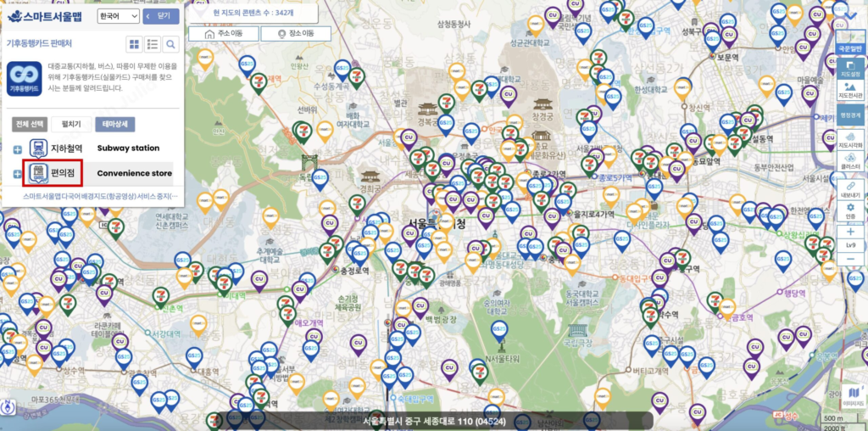
Task: Click the 기후동행카드 theme thumbnail
Action: (x=24, y=78)
